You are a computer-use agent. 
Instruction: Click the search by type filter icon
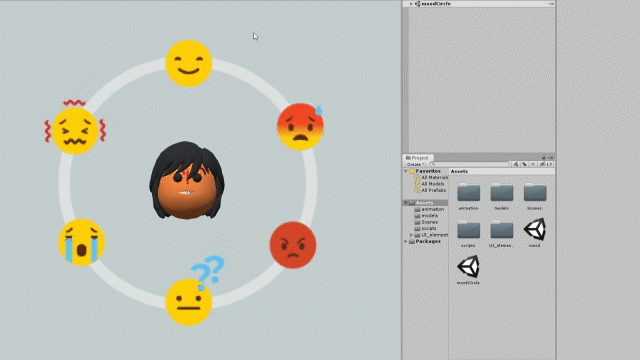(x=516, y=164)
